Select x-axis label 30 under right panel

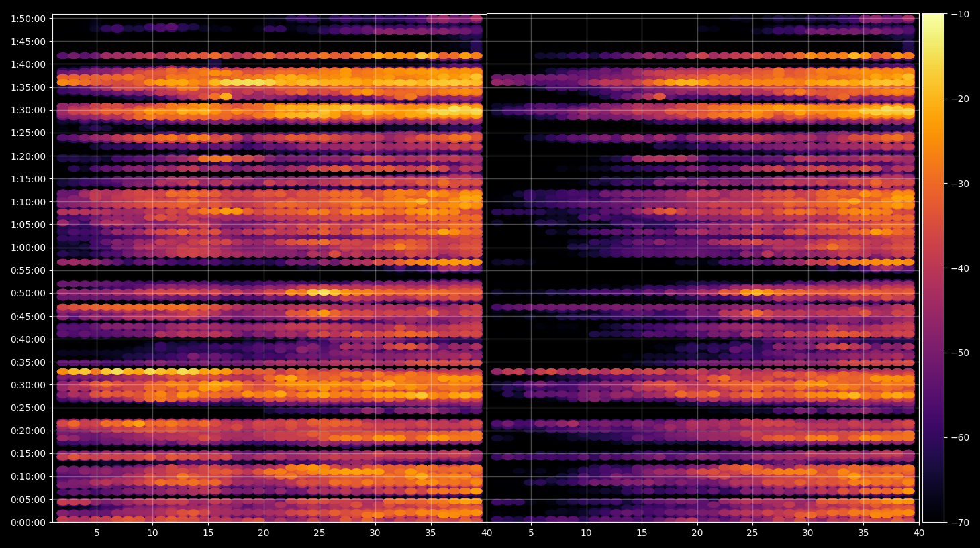point(807,533)
